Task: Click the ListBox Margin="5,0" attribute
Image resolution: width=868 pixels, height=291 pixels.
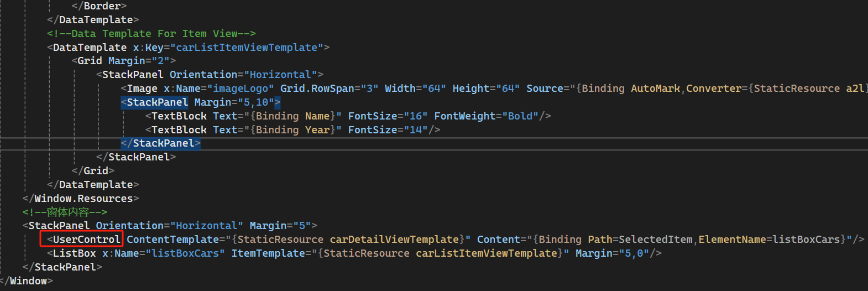Action: click(612, 253)
